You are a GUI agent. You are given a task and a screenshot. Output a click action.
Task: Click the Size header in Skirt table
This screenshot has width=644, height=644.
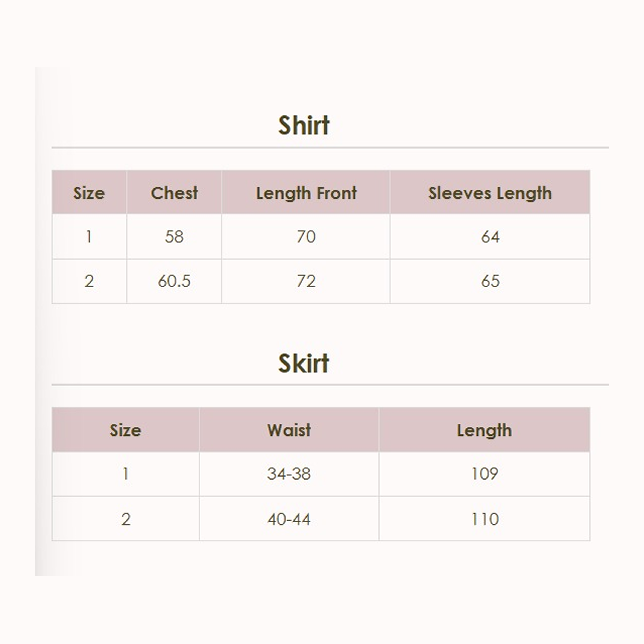click(x=125, y=430)
